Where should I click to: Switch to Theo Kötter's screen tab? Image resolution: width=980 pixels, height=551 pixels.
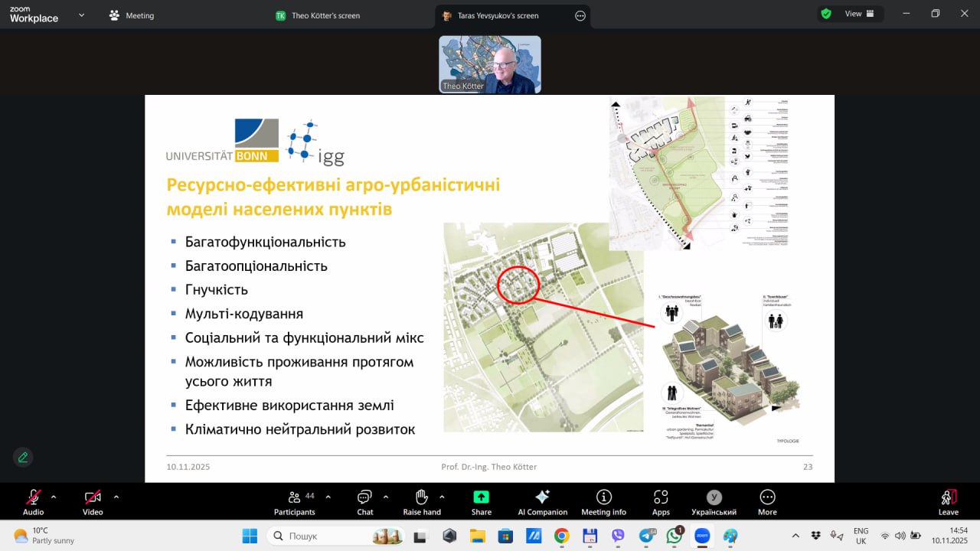(x=325, y=15)
